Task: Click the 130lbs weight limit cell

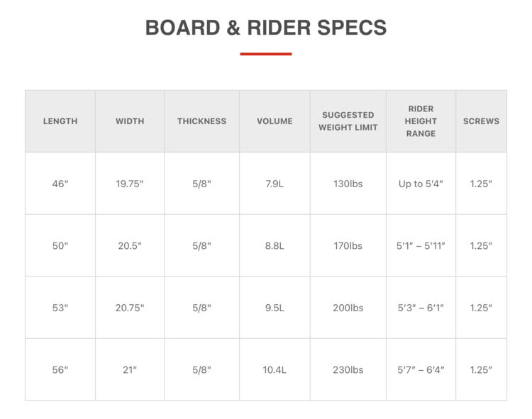Action: (x=348, y=184)
